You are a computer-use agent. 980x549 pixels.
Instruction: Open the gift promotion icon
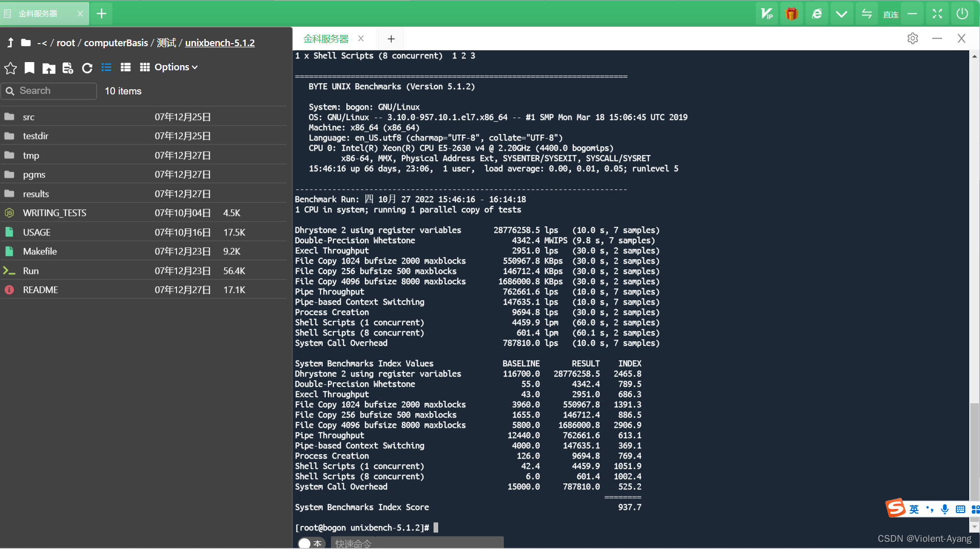pyautogui.click(x=791, y=13)
